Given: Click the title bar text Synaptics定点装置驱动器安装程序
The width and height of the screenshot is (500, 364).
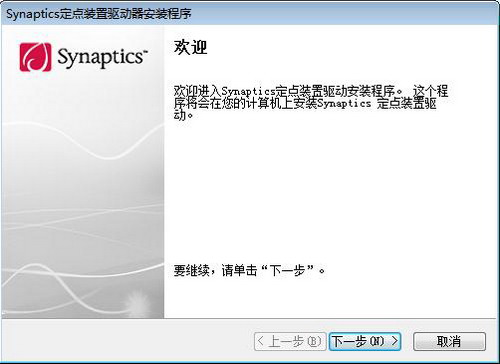Looking at the screenshot, I should [99, 14].
